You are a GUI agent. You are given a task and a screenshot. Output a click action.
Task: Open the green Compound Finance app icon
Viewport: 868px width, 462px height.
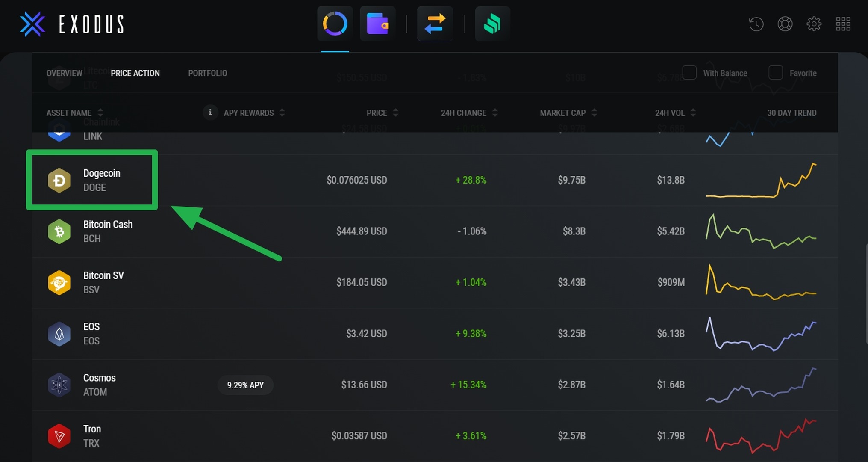click(x=492, y=24)
